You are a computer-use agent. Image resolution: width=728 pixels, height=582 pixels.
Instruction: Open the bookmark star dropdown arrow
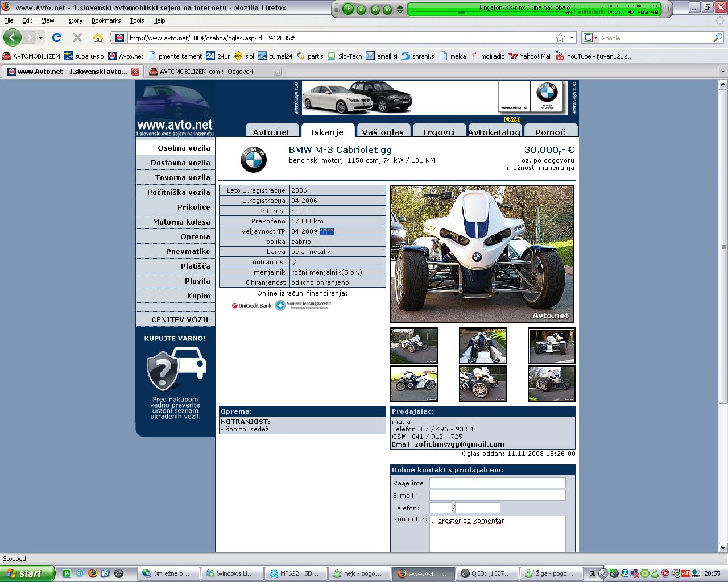[x=572, y=38]
